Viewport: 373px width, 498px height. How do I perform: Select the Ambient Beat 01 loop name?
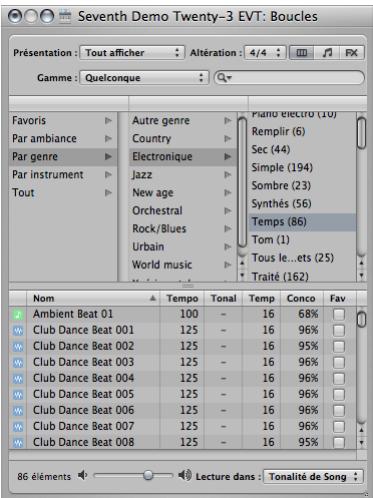(x=73, y=314)
